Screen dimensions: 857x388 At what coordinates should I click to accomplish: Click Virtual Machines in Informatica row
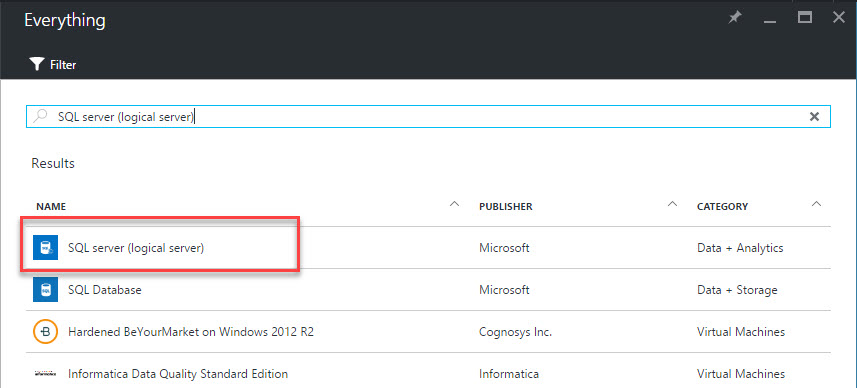[741, 374]
